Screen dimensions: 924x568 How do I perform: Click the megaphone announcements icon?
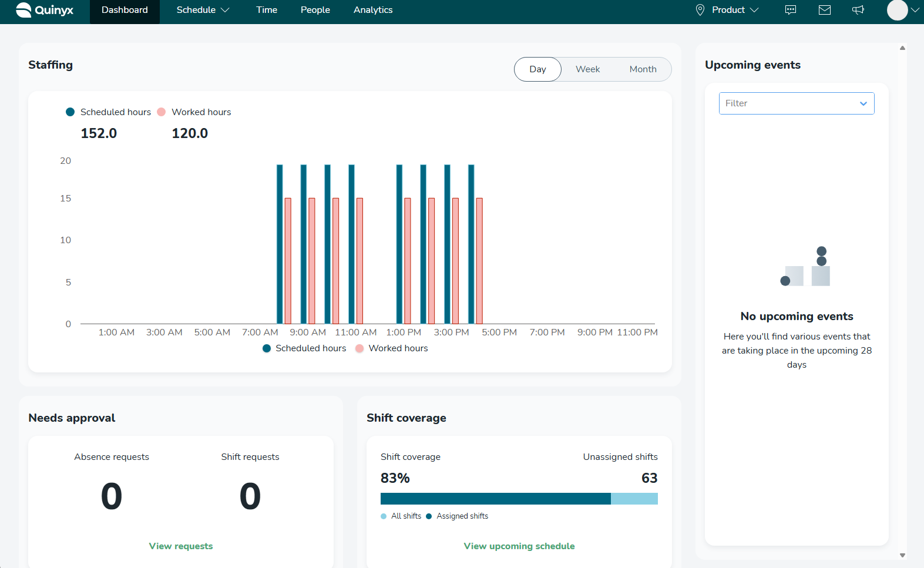(x=858, y=10)
